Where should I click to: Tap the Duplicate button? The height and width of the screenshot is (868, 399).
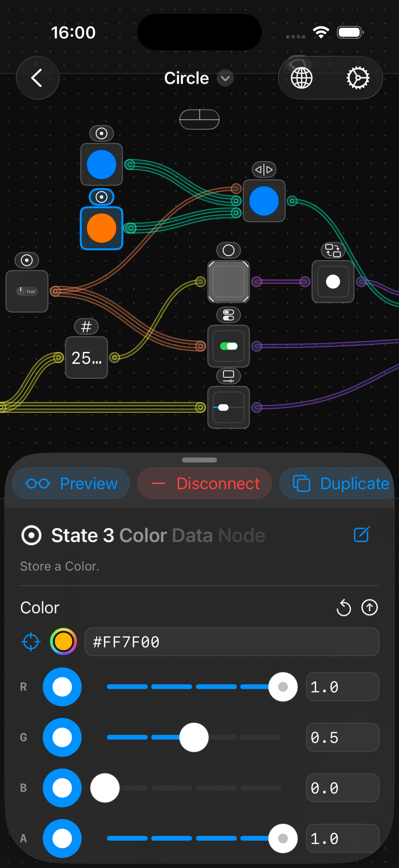pos(340,484)
